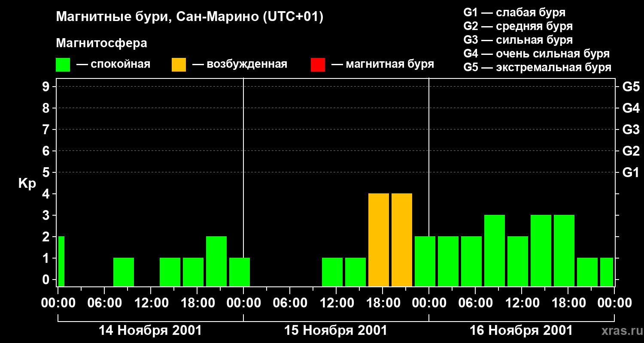Click the narrow Kp 2 bar at 00:00 on 14 November
The image size is (644, 343).
pyautogui.click(x=61, y=261)
